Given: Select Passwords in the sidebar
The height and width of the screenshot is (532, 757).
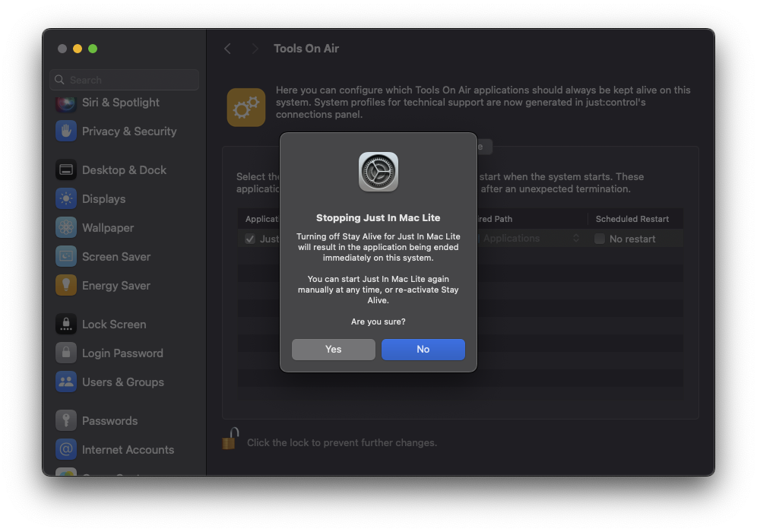Looking at the screenshot, I should 109,421.
